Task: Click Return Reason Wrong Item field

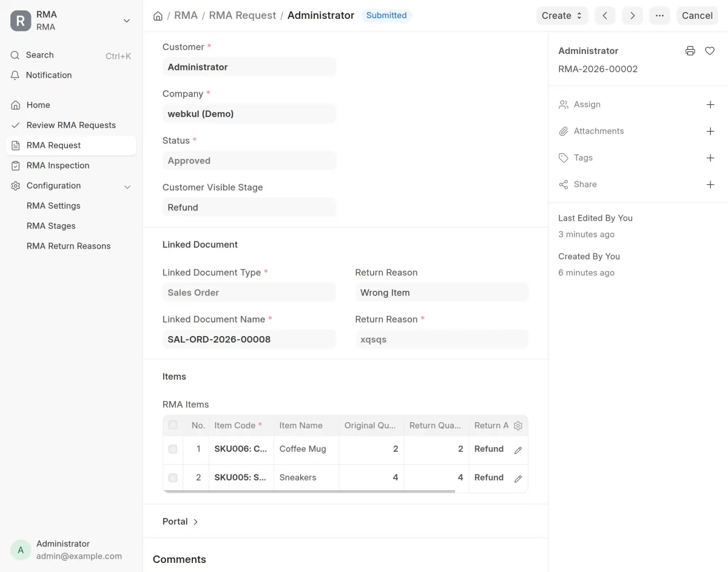Action: pos(442,292)
